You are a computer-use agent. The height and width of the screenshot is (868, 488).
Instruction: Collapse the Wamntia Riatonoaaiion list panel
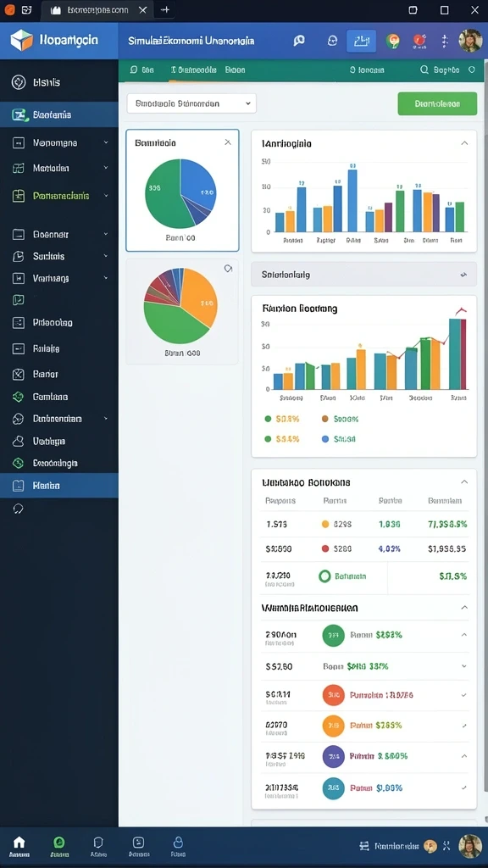[464, 608]
